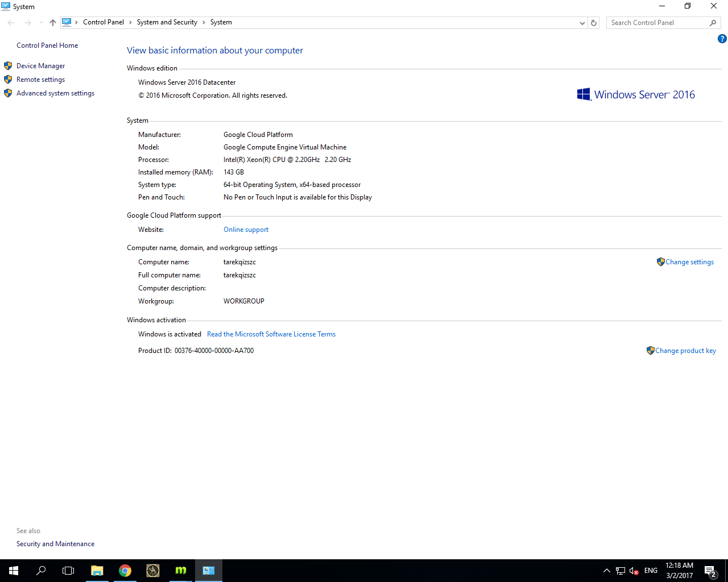728x582 pixels.
Task: Click the ENG input language indicator
Action: [x=651, y=571]
